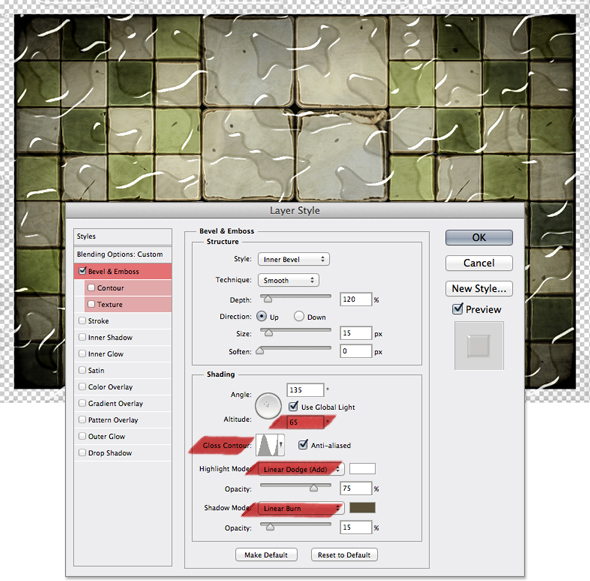
Task: Open the Technique dropdown showing Smooth
Action: (288, 280)
